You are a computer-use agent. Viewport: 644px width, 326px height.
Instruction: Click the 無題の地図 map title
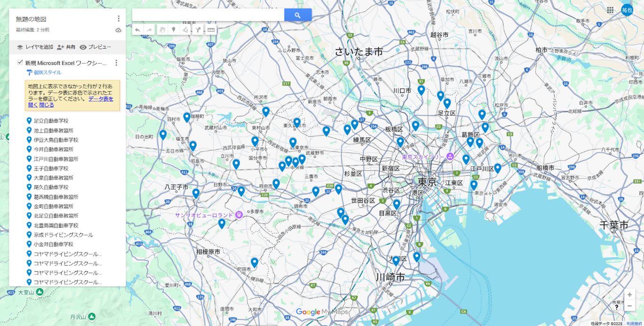[x=31, y=19]
